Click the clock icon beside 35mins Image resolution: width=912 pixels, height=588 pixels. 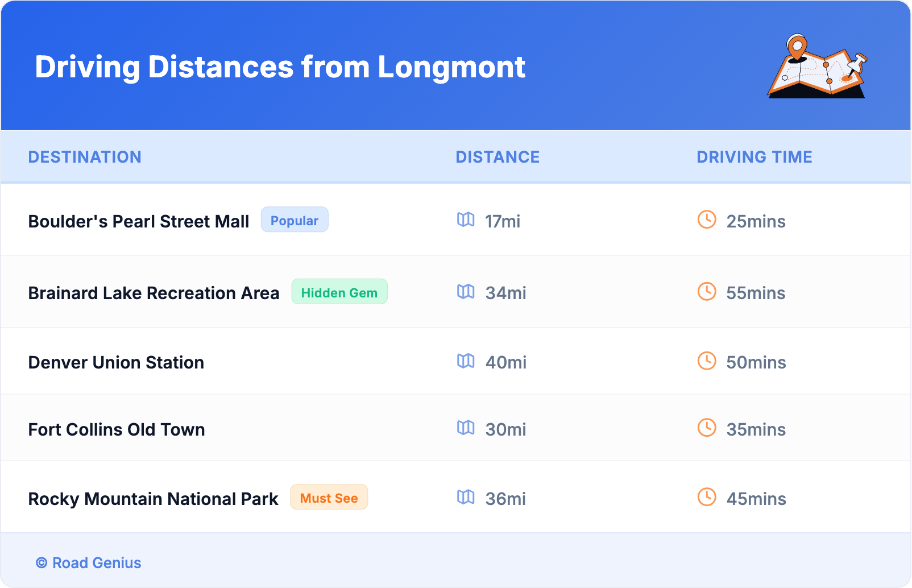click(x=707, y=428)
